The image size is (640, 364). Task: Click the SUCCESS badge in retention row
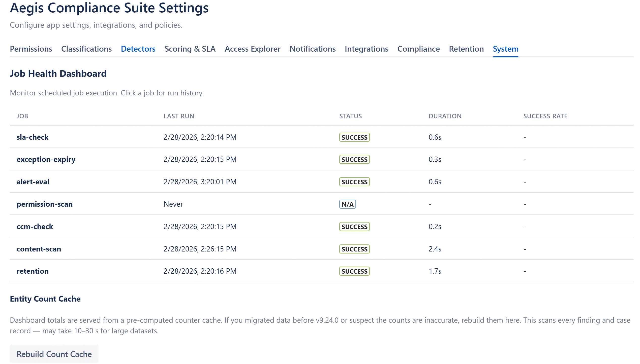pyautogui.click(x=354, y=271)
